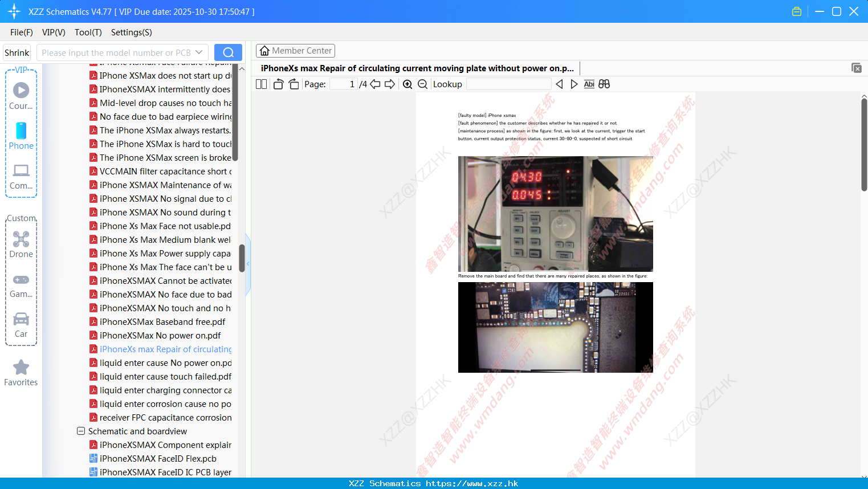Viewport: 868px width, 489px height.
Task: Open Member Center
Action: [295, 51]
